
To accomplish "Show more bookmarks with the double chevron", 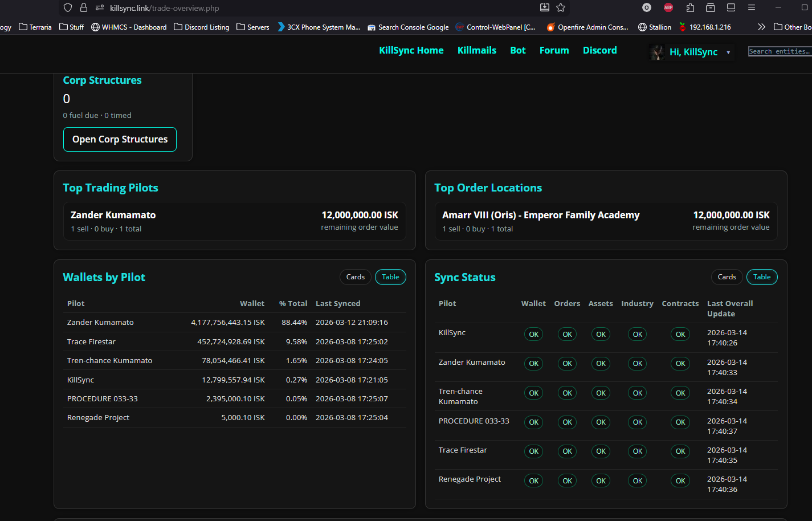I will click(x=761, y=27).
